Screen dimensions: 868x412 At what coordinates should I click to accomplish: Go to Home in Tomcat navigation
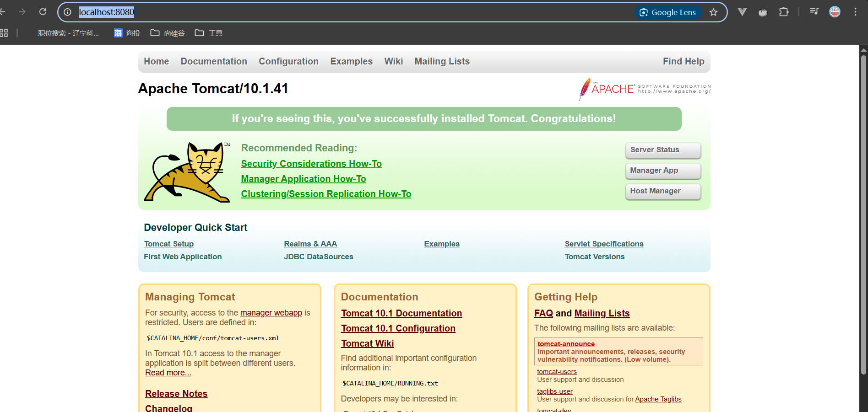coord(156,61)
